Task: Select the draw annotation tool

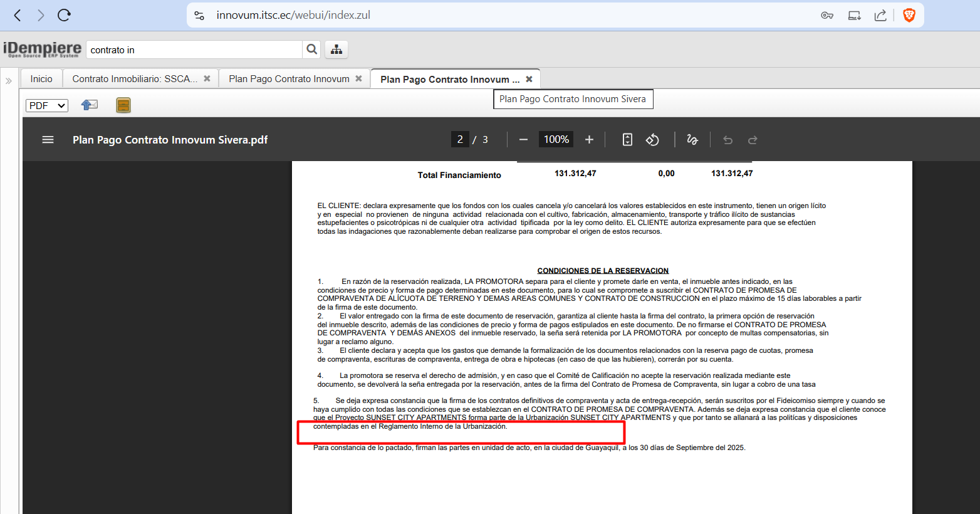Action: coord(692,140)
